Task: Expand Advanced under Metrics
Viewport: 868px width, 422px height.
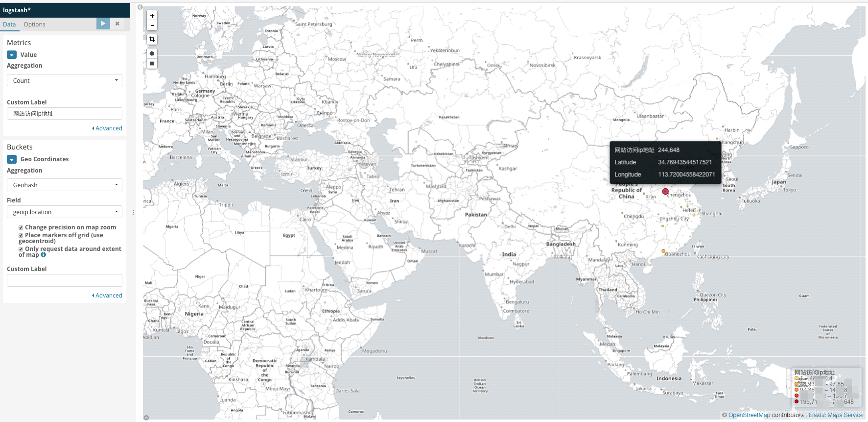Action: (x=107, y=128)
